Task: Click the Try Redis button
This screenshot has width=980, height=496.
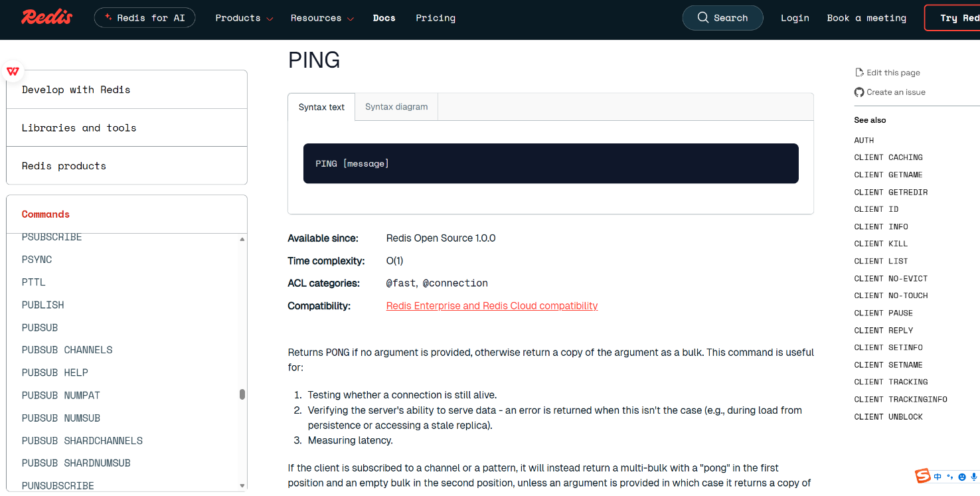Action: 952,18
